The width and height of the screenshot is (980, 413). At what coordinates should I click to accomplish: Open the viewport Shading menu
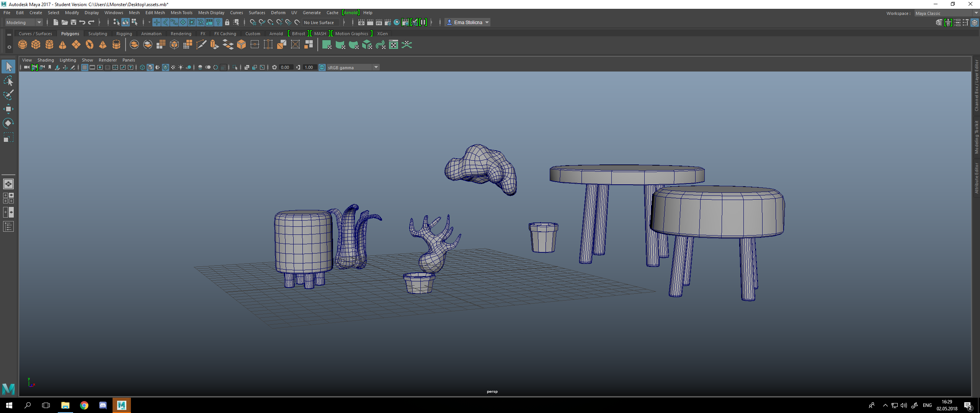(x=46, y=60)
